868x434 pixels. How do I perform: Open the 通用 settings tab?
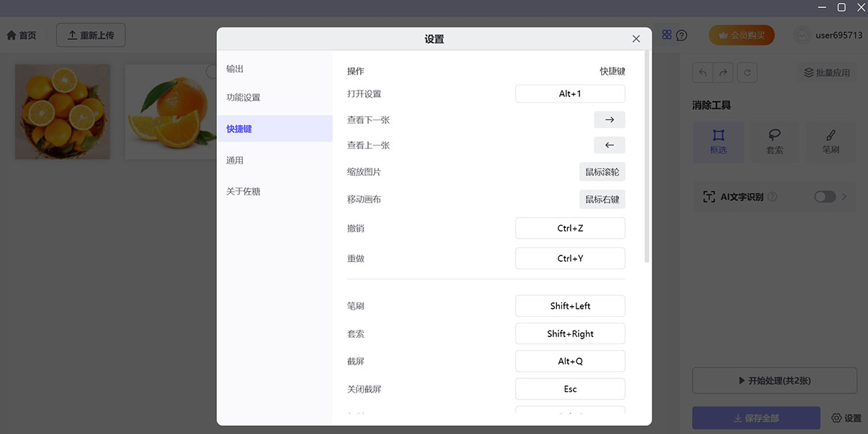tap(234, 160)
